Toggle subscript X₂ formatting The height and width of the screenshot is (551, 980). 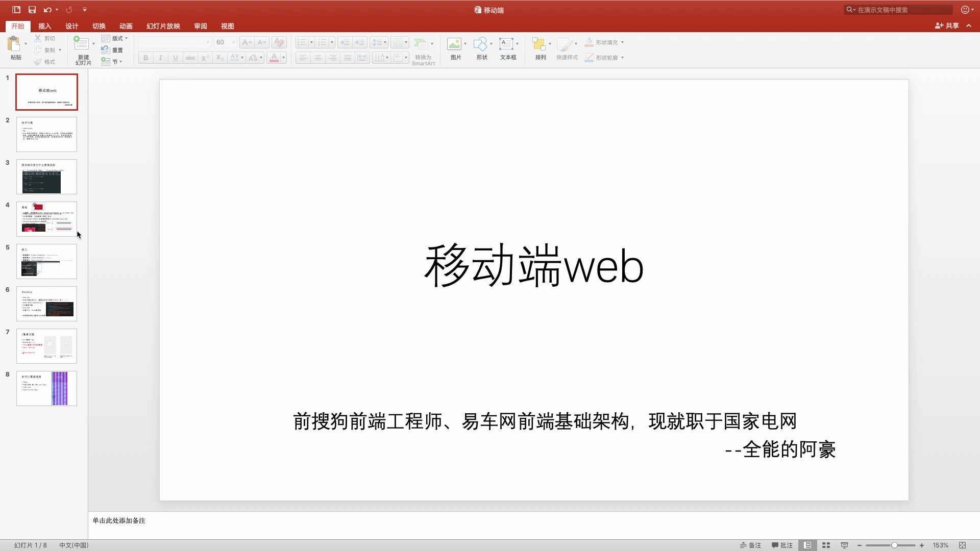[x=220, y=58]
